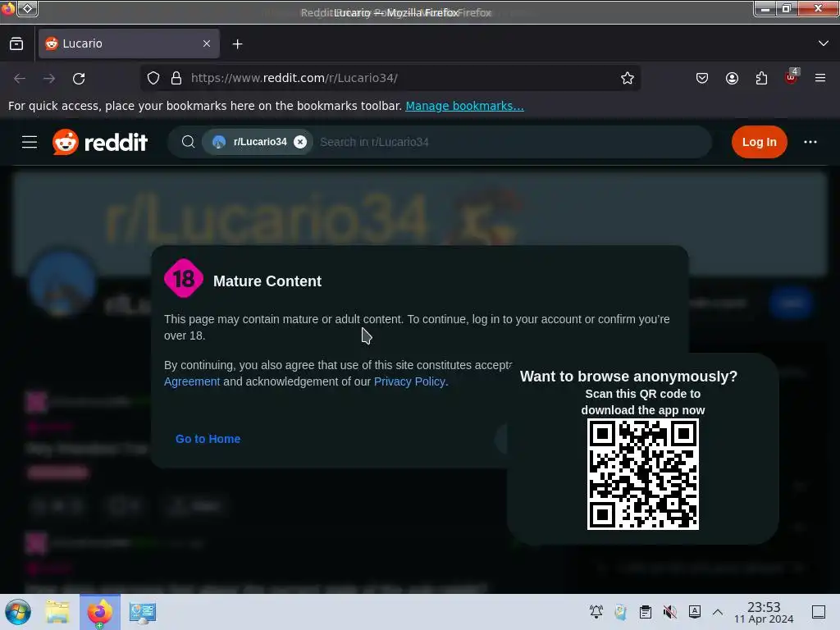Click the Go to Home link
The image size is (840, 630).
pyautogui.click(x=208, y=439)
